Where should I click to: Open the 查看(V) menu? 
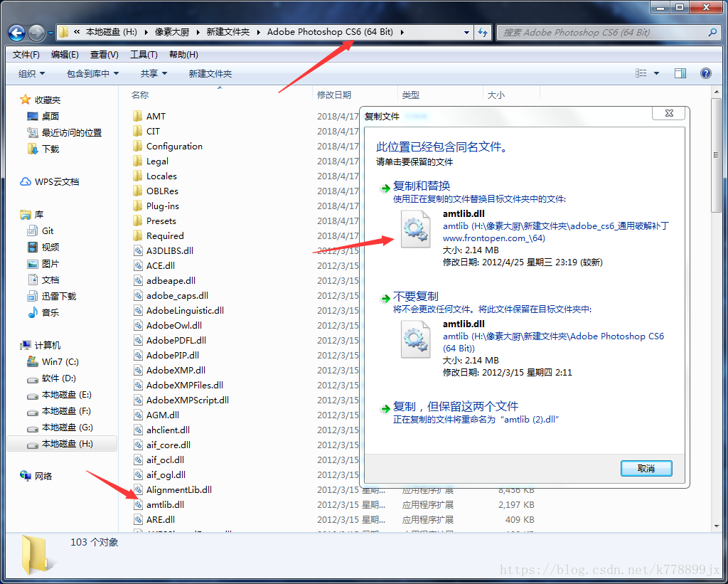point(104,55)
